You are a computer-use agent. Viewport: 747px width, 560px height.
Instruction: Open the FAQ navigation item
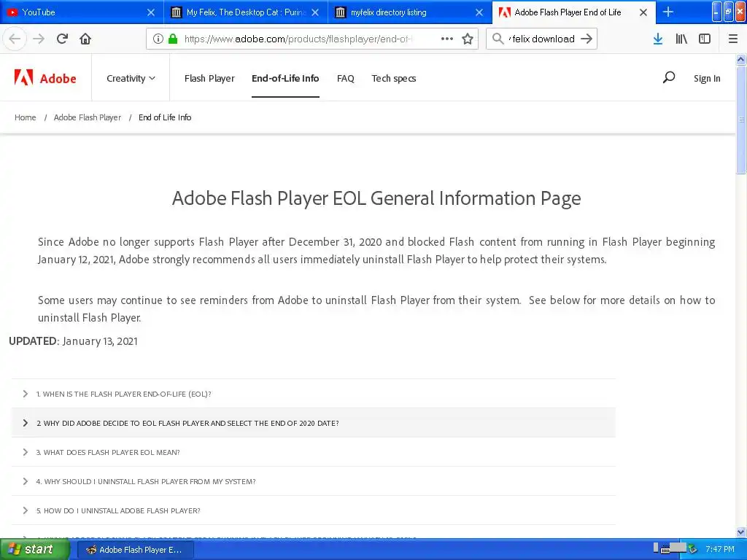click(x=345, y=78)
